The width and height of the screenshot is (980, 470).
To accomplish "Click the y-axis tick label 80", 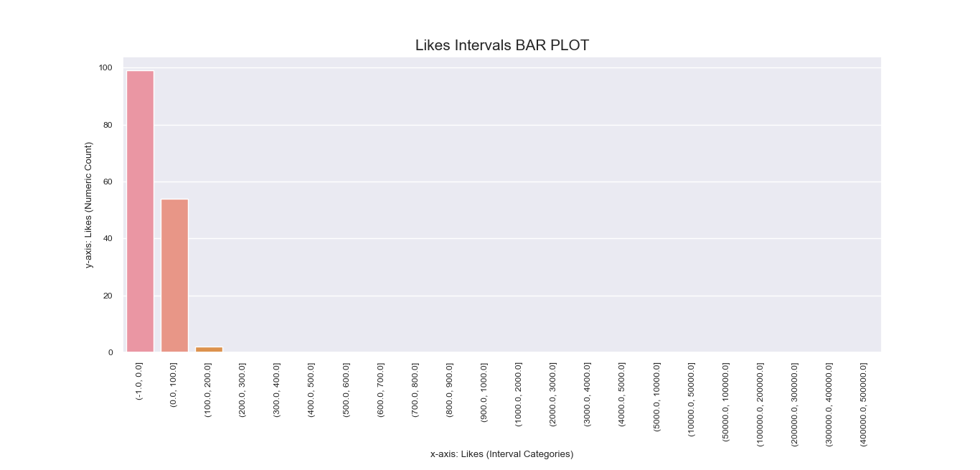I will 108,125.
